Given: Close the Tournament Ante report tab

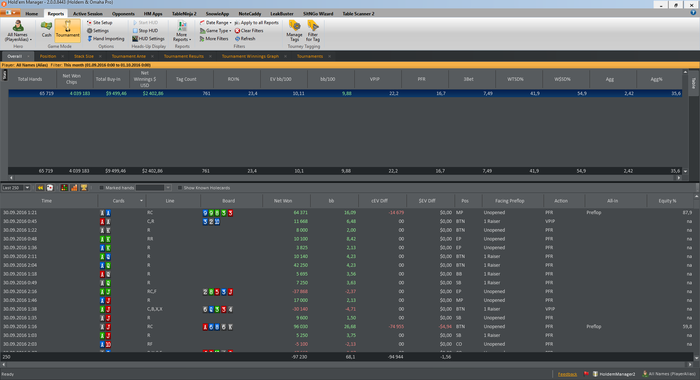Looking at the screenshot, I should [152, 56].
